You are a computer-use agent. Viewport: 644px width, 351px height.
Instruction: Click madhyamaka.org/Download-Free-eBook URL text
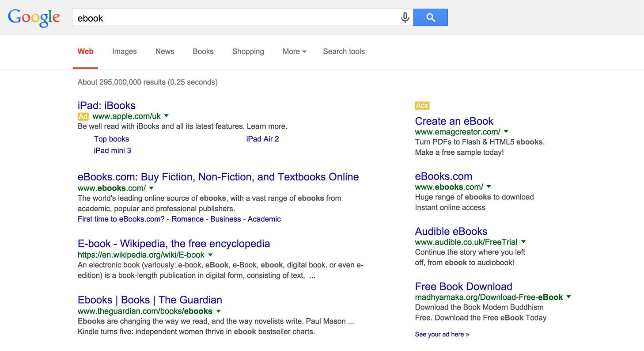[489, 297]
